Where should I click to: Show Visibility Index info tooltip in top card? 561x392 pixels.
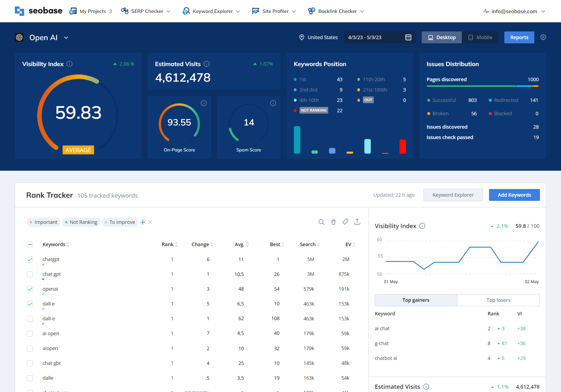point(70,64)
